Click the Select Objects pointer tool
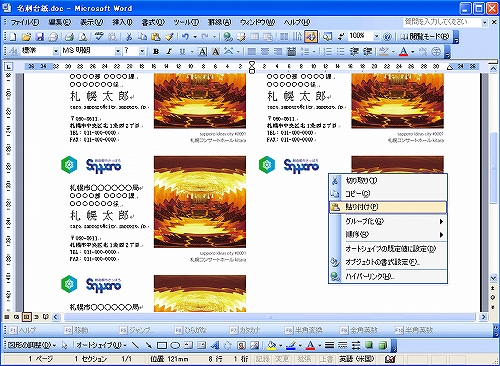 coord(64,345)
